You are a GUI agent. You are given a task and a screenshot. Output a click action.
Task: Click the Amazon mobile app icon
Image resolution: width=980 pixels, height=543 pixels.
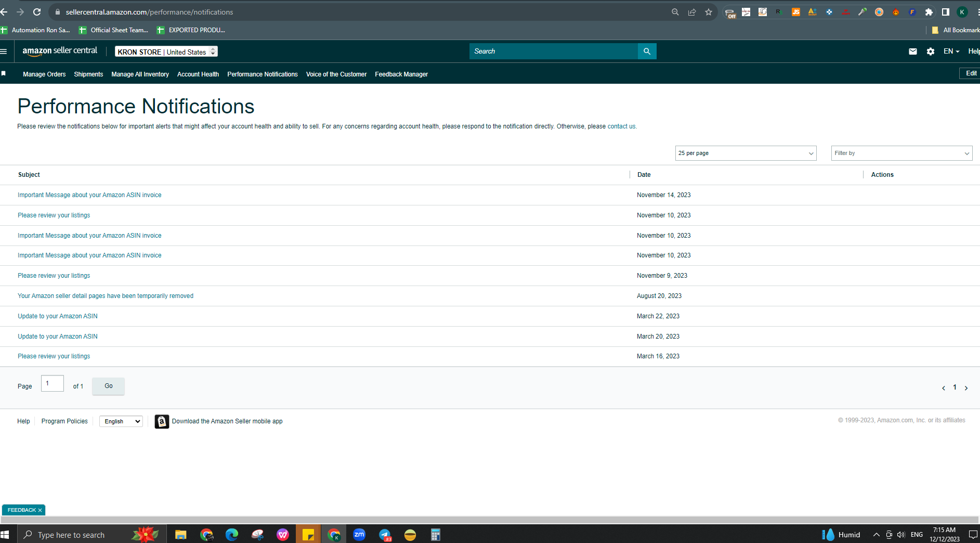pos(162,421)
